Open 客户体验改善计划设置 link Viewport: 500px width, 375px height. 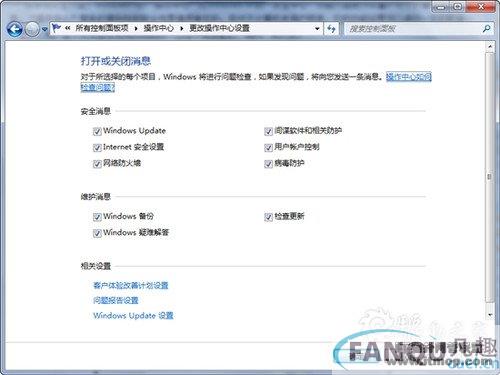click(x=131, y=285)
